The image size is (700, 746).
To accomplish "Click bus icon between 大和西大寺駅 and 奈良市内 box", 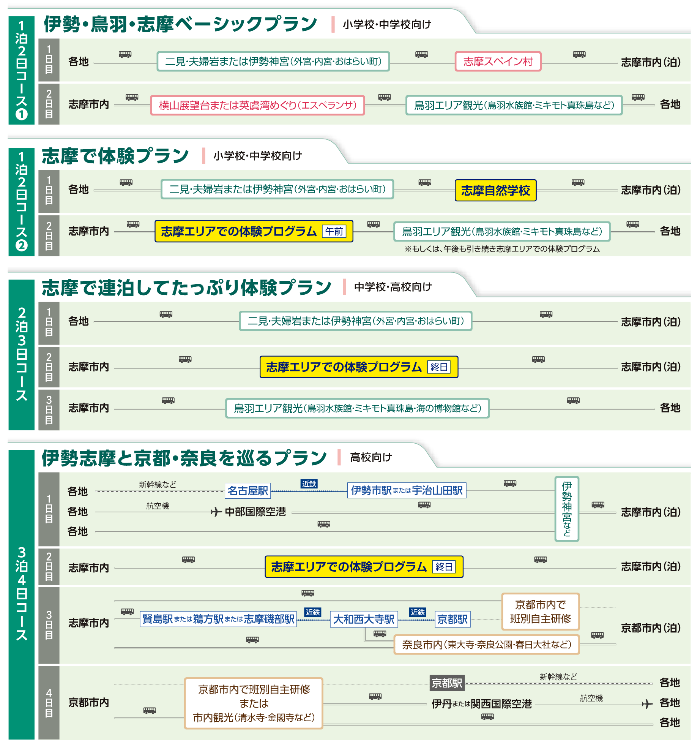I will tap(380, 634).
